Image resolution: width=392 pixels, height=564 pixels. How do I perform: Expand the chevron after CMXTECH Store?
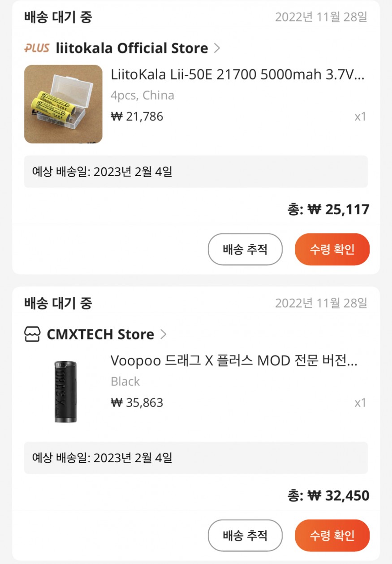coord(164,334)
